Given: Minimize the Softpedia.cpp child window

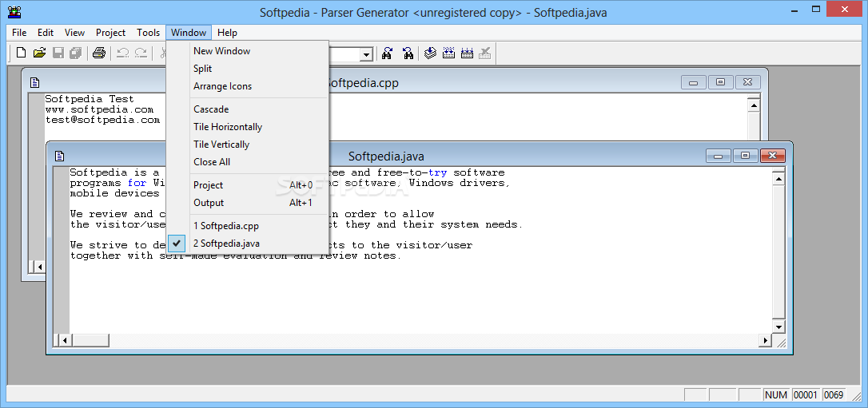Looking at the screenshot, I should click(694, 82).
